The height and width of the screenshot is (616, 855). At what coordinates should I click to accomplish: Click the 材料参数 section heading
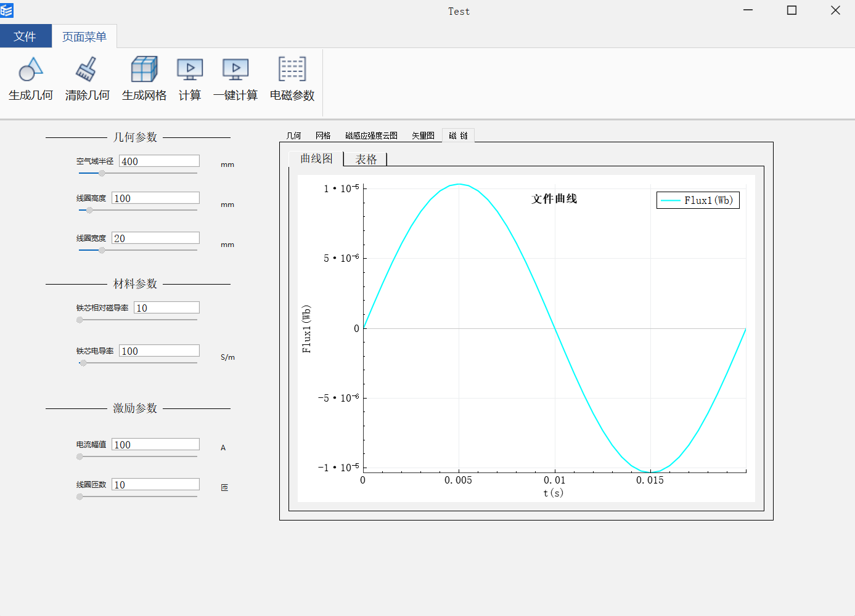pos(135,283)
